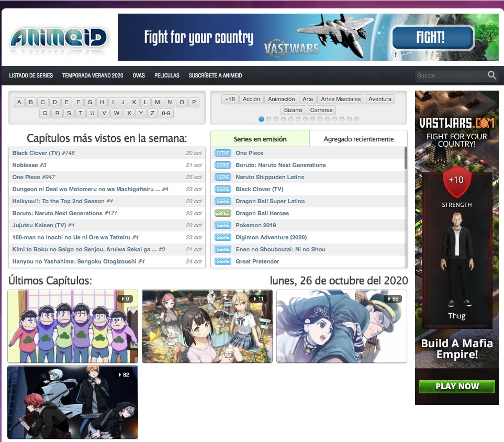Click the series list scrollbar thumb

pyautogui.click(x=406, y=158)
